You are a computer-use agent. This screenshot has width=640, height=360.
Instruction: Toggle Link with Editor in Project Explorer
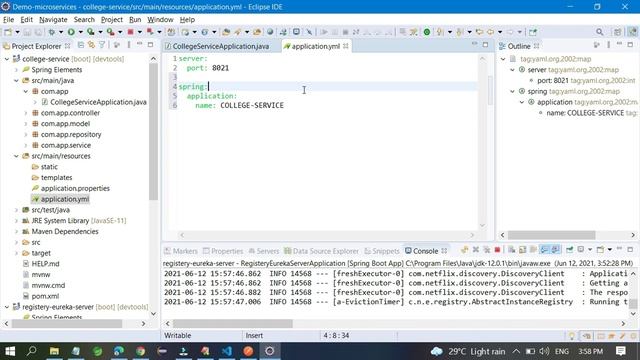point(91,45)
